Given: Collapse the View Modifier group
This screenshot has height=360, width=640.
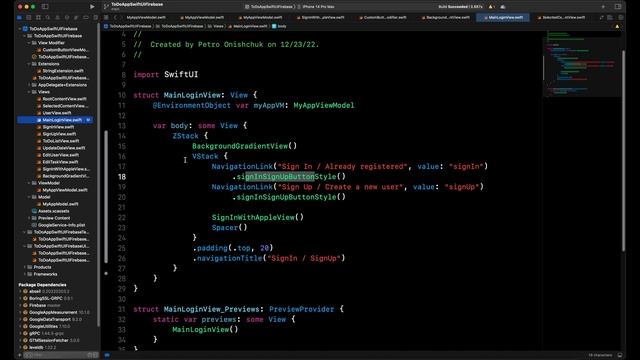Looking at the screenshot, I should click(29, 43).
